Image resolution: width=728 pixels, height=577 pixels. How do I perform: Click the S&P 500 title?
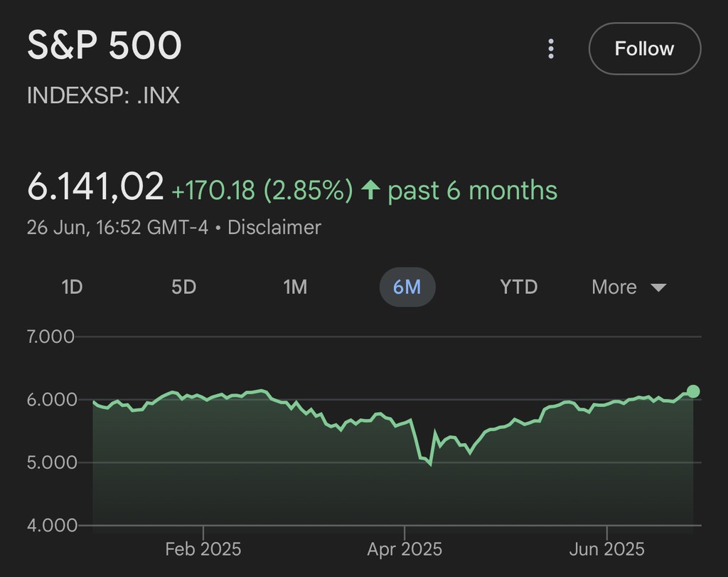click(105, 46)
